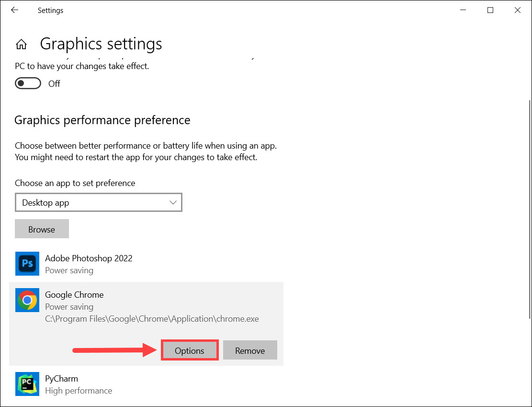Screen dimensions: 532x407
Task: Click the Google Chrome entry title
Action: point(74,295)
